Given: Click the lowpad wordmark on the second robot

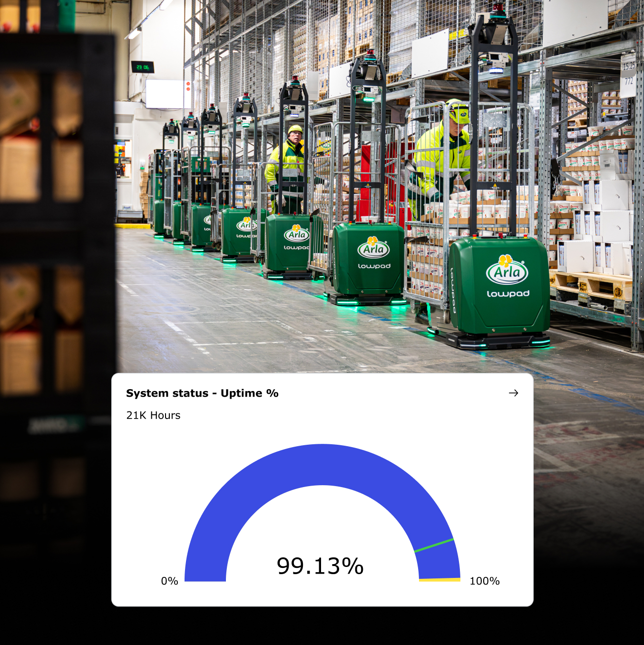Looking at the screenshot, I should point(374,266).
